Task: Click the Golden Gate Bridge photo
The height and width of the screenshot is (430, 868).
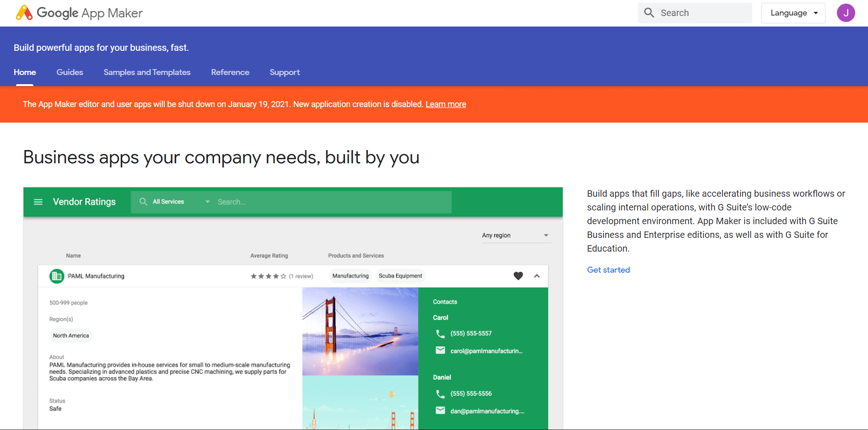Action: pyautogui.click(x=360, y=331)
